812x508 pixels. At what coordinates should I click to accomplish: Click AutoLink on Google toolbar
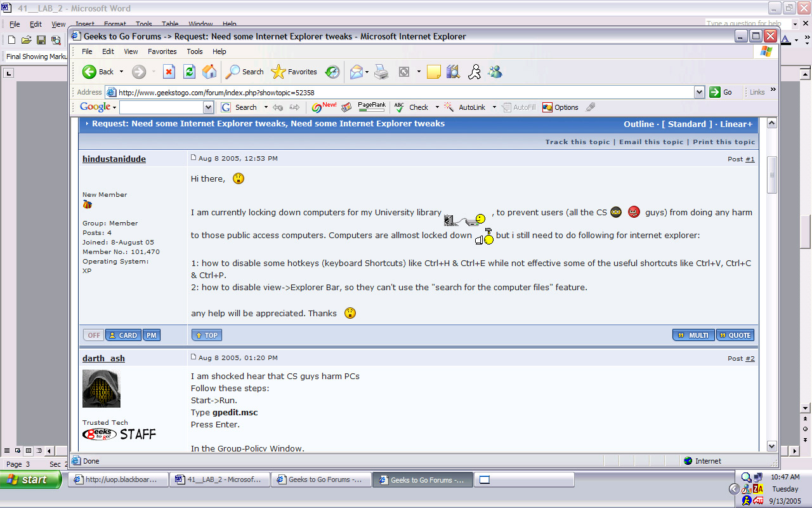pos(465,107)
